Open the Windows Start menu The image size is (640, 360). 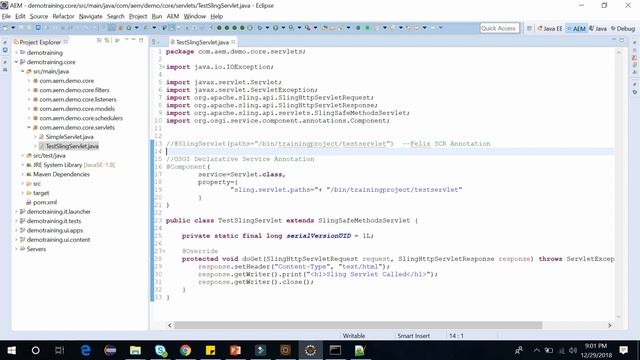12,350
